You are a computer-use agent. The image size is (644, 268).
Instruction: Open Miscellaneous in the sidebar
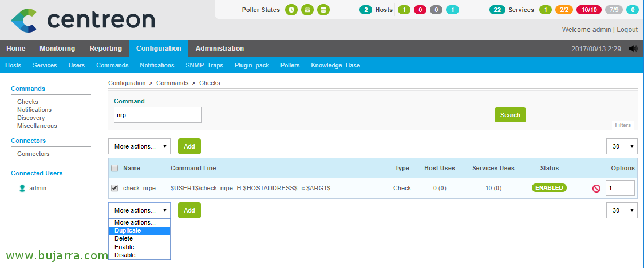[37, 126]
